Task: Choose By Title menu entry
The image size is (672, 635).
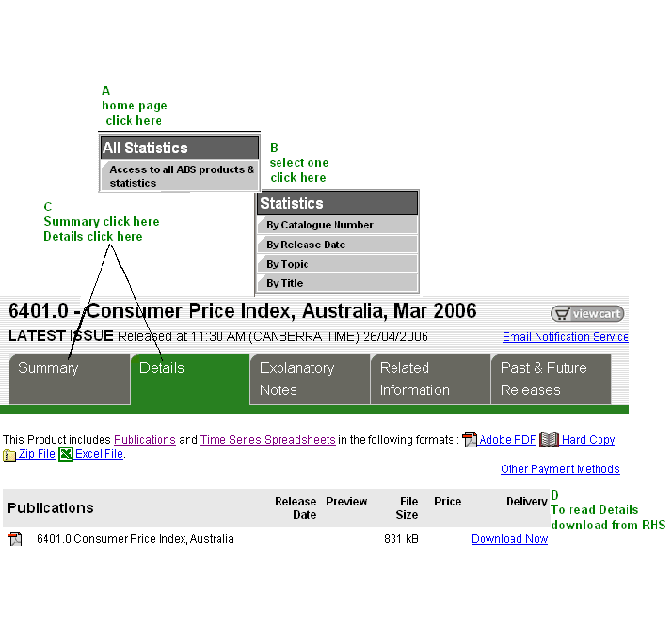Action: coord(337,283)
